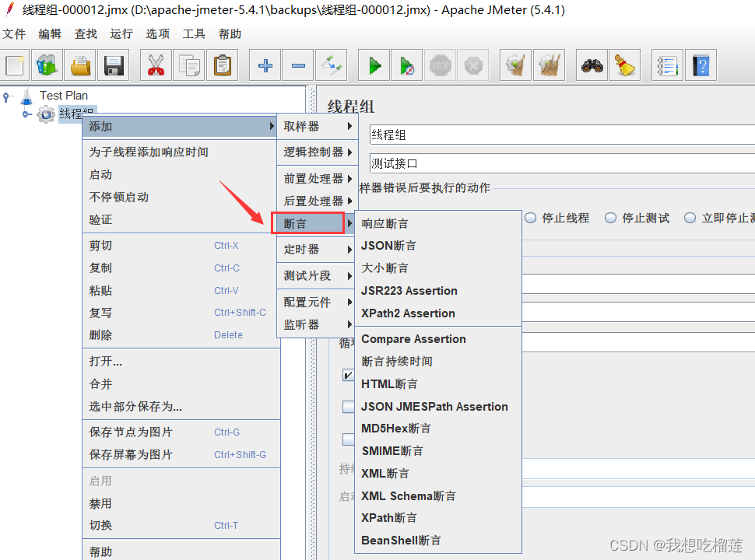The width and height of the screenshot is (755, 560).
Task: Select the 停止测试 radio button
Action: click(x=610, y=218)
